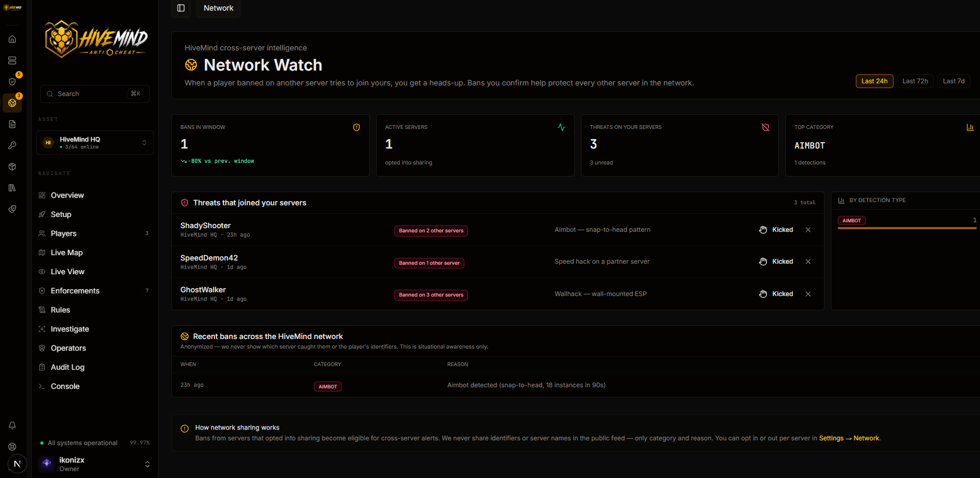Click the ShadyShooter player name
Screen dimensions: 980x478
coord(205,225)
